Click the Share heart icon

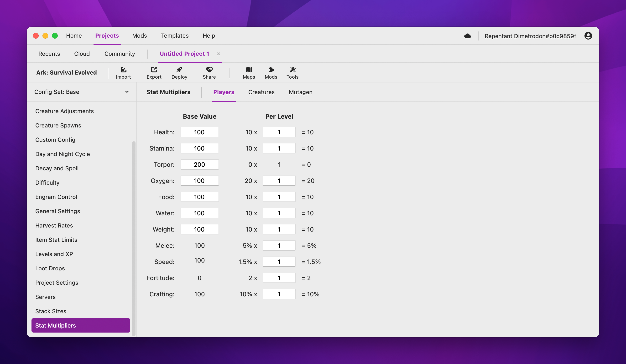coord(209,72)
